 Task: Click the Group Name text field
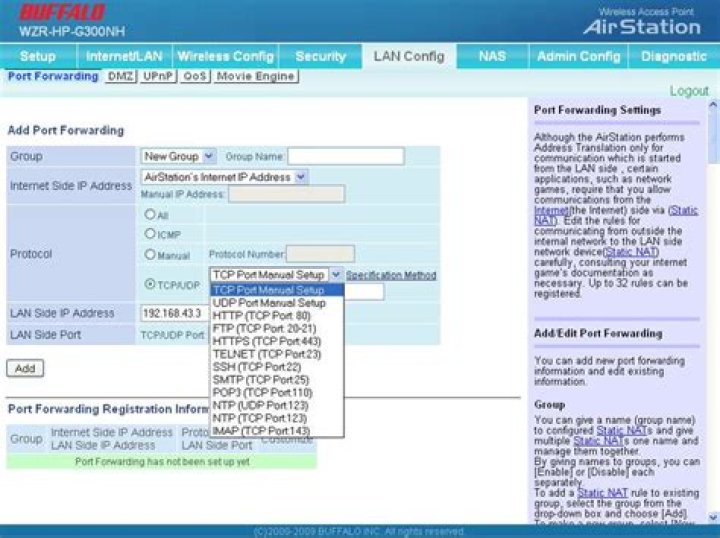(345, 156)
